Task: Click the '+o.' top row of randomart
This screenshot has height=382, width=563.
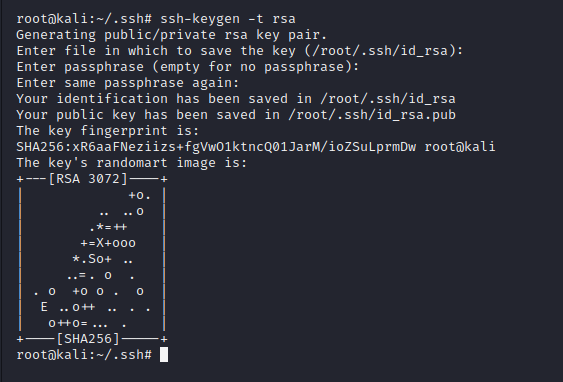Action: (140, 196)
